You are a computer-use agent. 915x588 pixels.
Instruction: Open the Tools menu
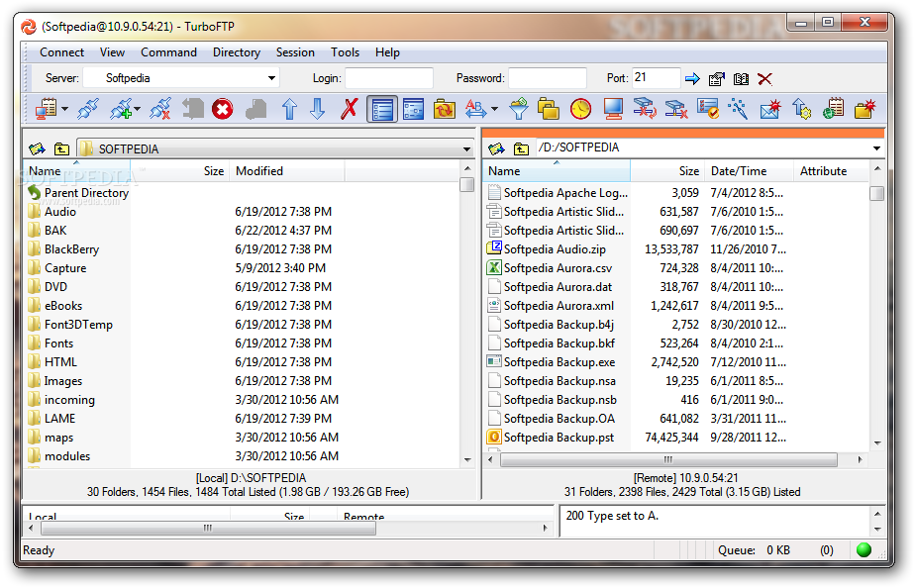345,52
